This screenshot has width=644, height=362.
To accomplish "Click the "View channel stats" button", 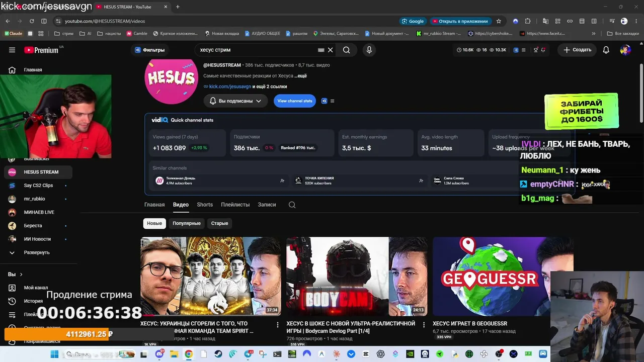I will (x=295, y=101).
